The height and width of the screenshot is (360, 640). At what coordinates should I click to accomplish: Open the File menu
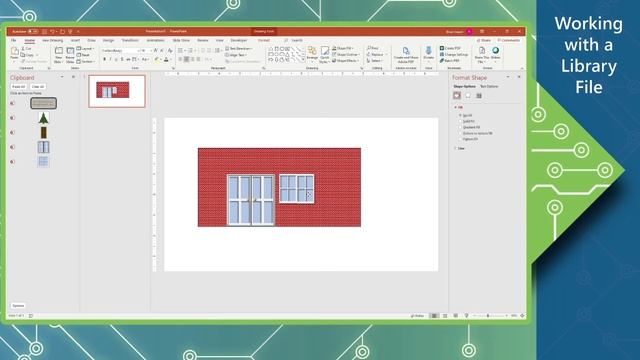pos(13,40)
